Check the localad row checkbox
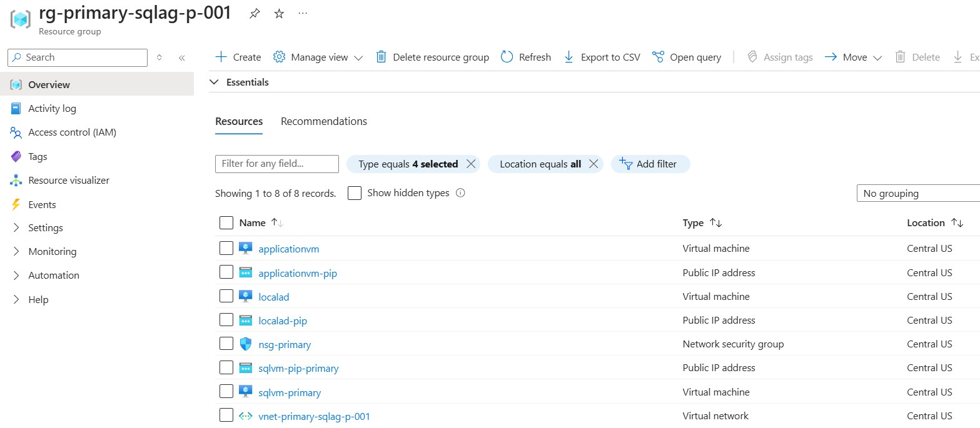Viewport: 980px width, 428px height. point(226,296)
